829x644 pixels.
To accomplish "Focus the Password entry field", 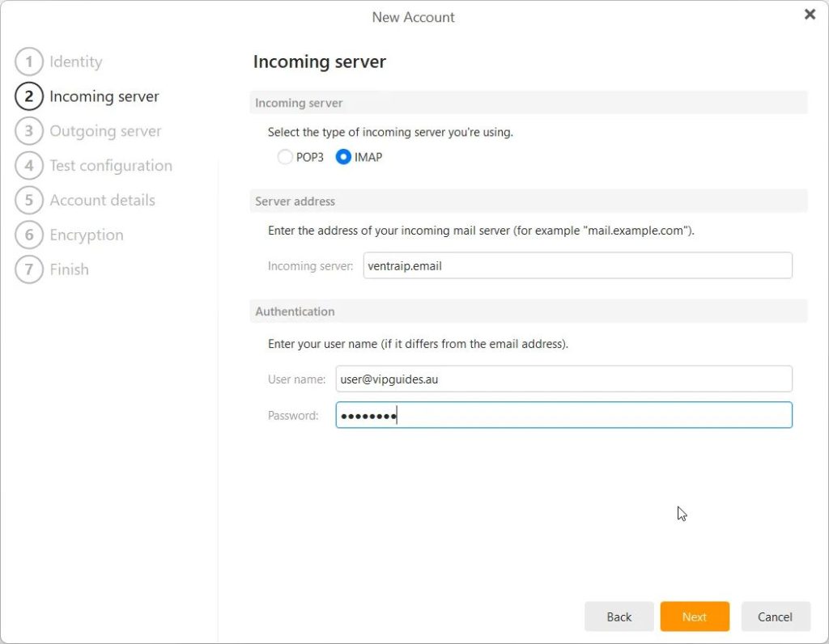I will [x=563, y=415].
